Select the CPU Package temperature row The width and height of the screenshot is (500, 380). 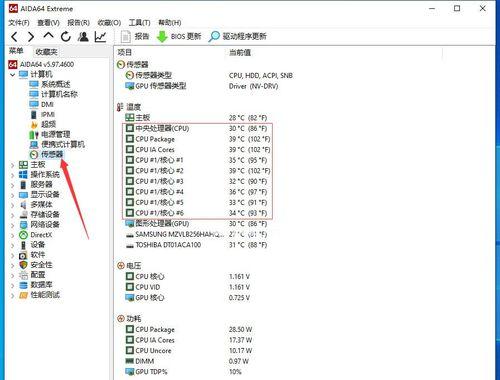198,139
